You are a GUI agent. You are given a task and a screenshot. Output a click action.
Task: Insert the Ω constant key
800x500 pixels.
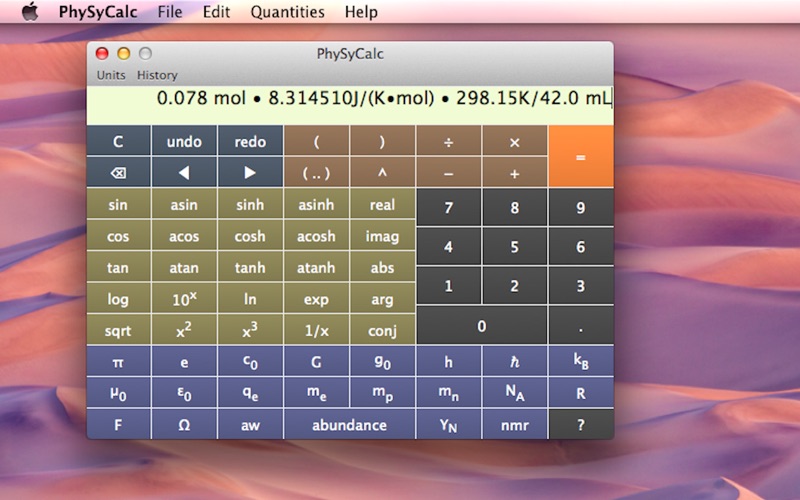tap(184, 424)
